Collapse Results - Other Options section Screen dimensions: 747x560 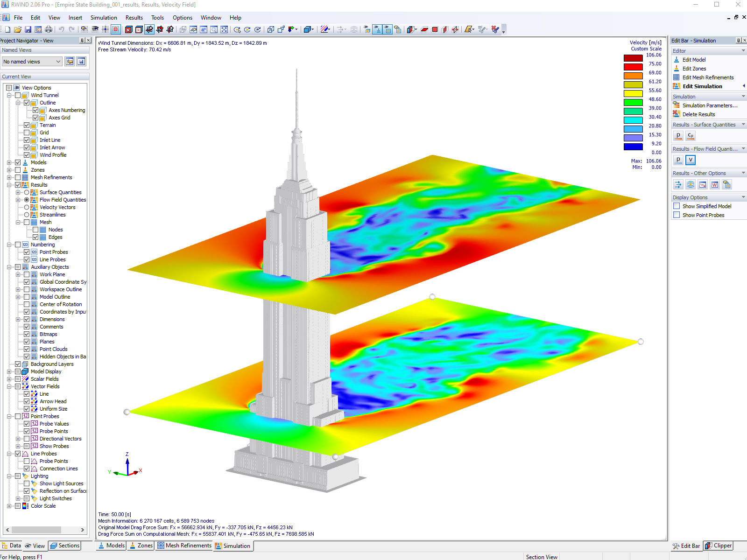743,173
